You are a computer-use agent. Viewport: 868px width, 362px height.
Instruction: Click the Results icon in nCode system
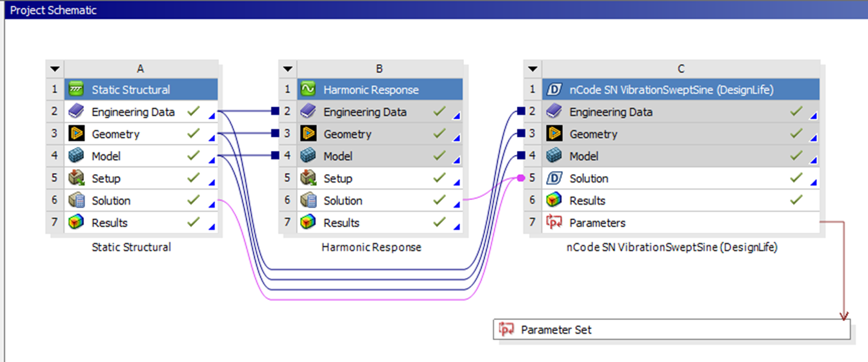pyautogui.click(x=554, y=201)
